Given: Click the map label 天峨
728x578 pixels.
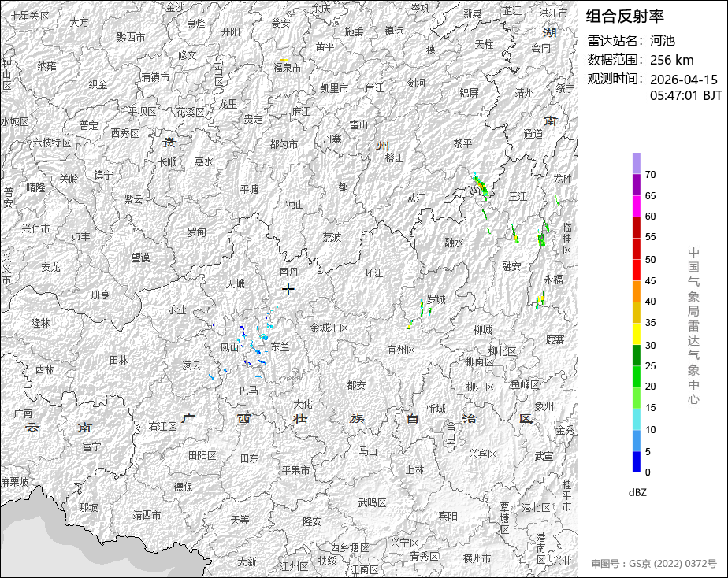Looking at the screenshot, I should (236, 283).
